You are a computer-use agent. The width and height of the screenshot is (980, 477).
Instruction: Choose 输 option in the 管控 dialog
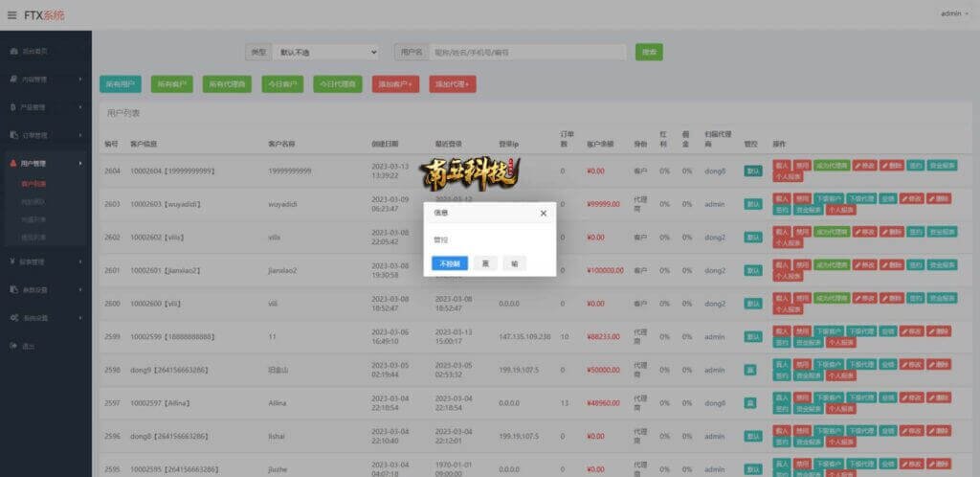pos(515,263)
